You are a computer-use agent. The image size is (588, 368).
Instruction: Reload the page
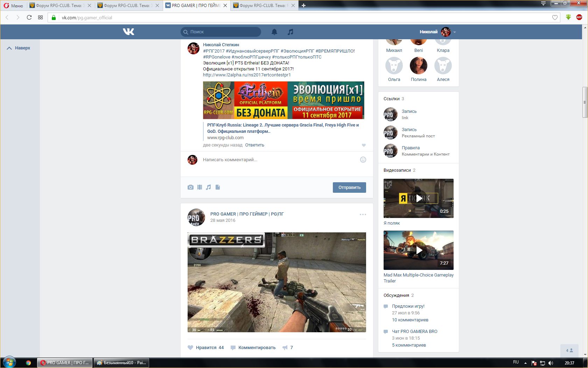point(29,18)
